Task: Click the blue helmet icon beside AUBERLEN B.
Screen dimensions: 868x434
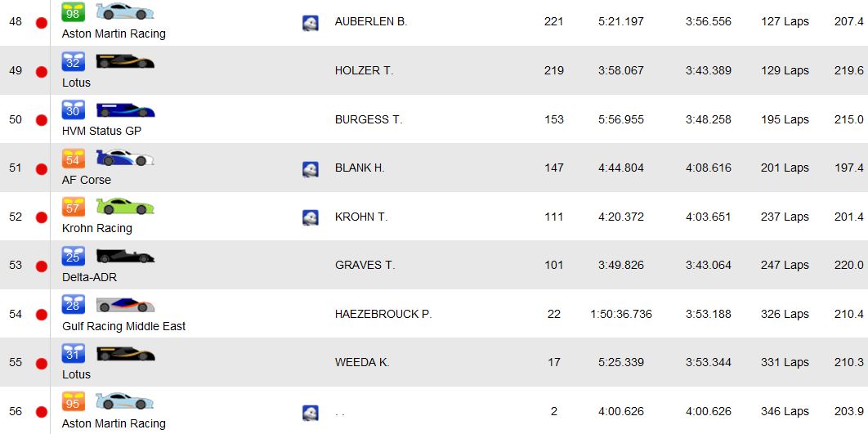Action: point(311,23)
